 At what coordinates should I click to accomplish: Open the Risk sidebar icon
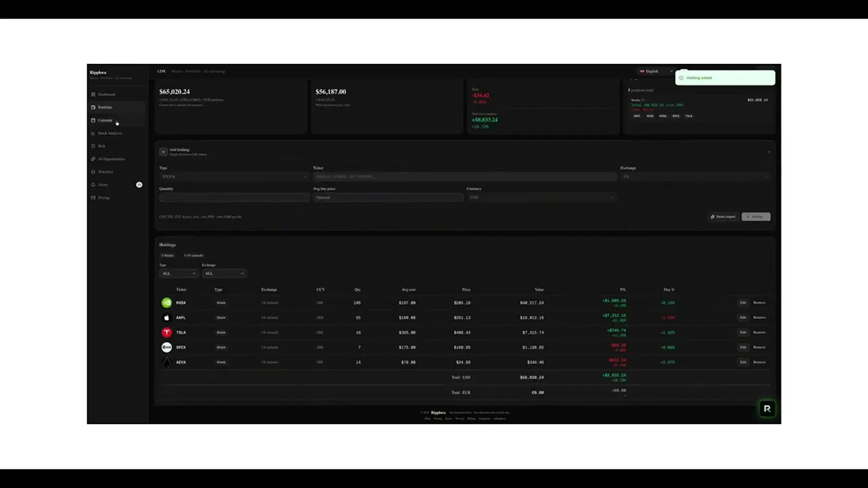coord(93,146)
